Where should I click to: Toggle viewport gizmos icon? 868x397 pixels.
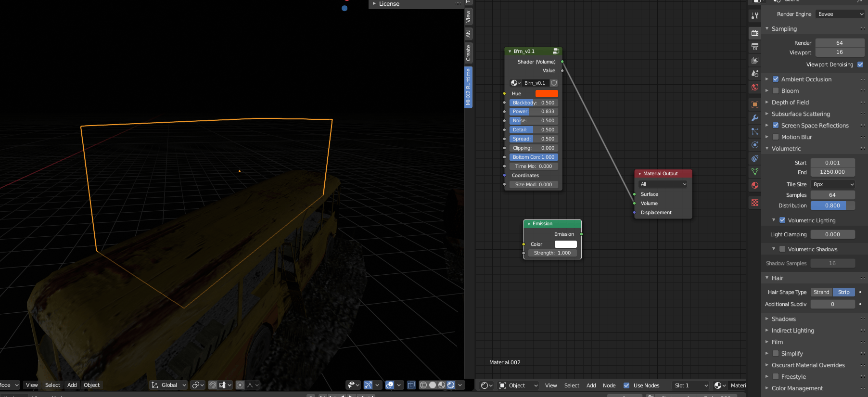click(x=368, y=385)
